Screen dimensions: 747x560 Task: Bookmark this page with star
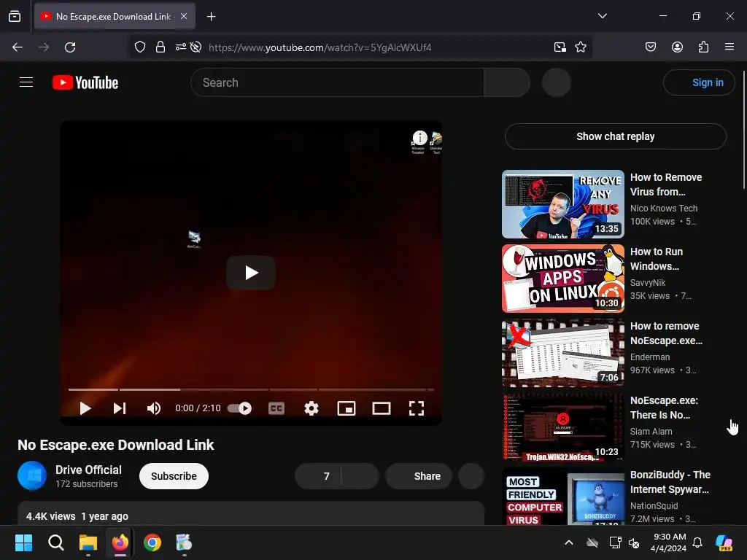click(x=580, y=47)
